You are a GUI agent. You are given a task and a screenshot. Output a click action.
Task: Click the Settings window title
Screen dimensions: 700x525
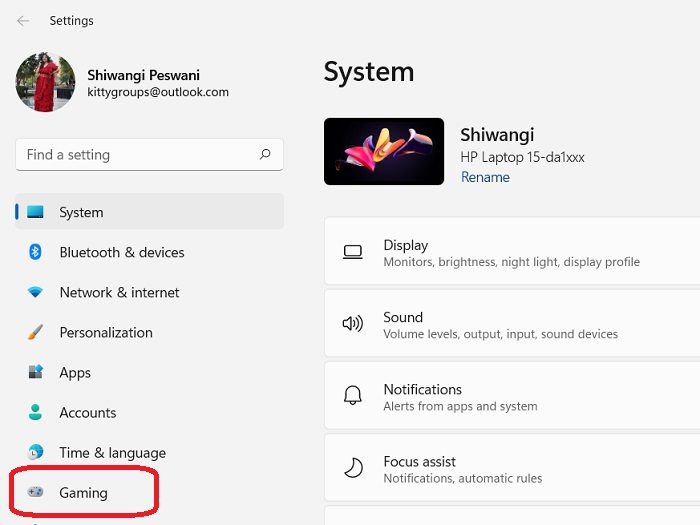(71, 21)
